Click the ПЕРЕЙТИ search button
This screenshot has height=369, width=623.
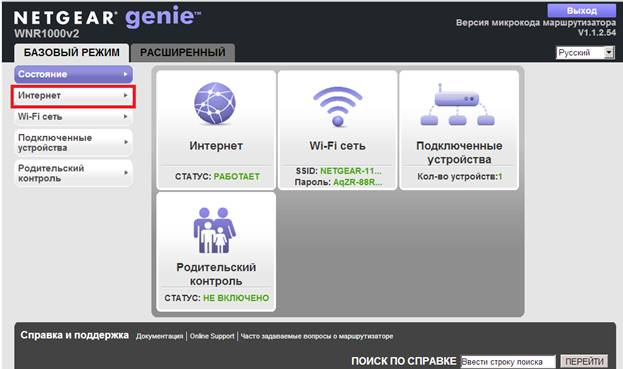(x=584, y=361)
